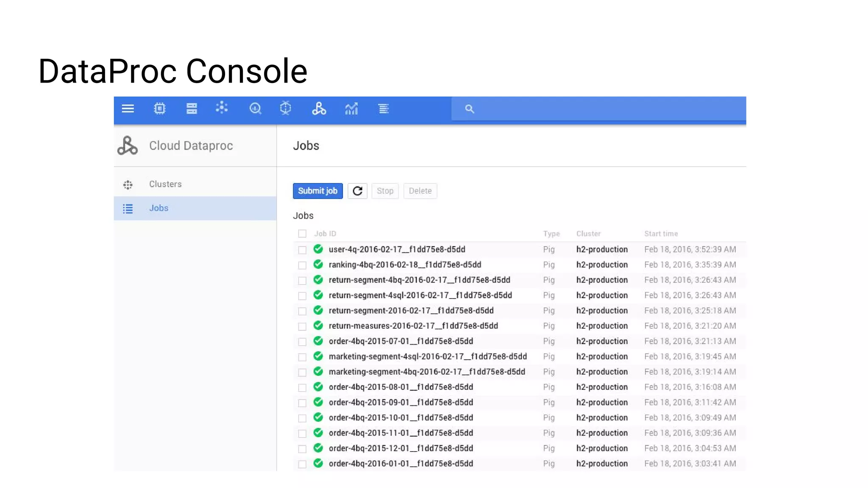Click h2-production cluster for ranking-4bq job

(x=602, y=265)
